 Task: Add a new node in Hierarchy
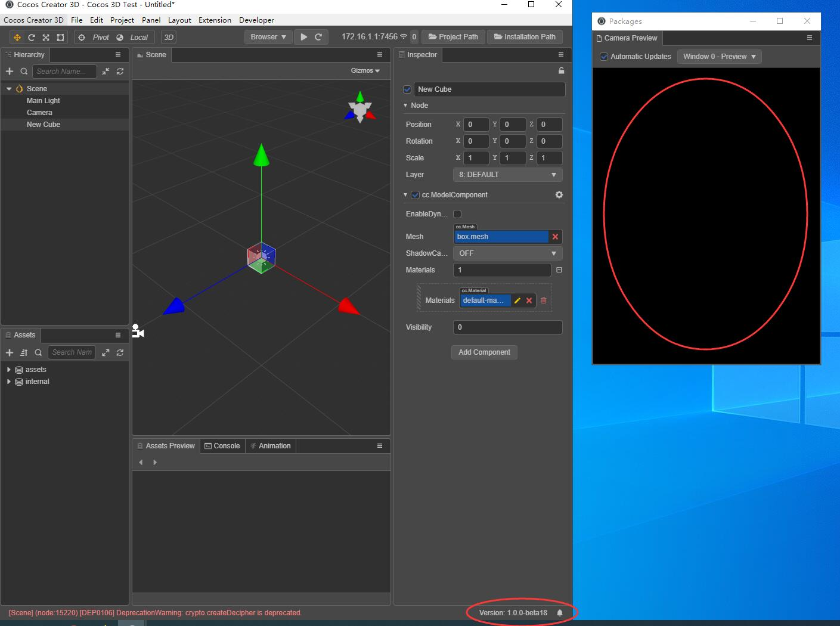[x=9, y=71]
